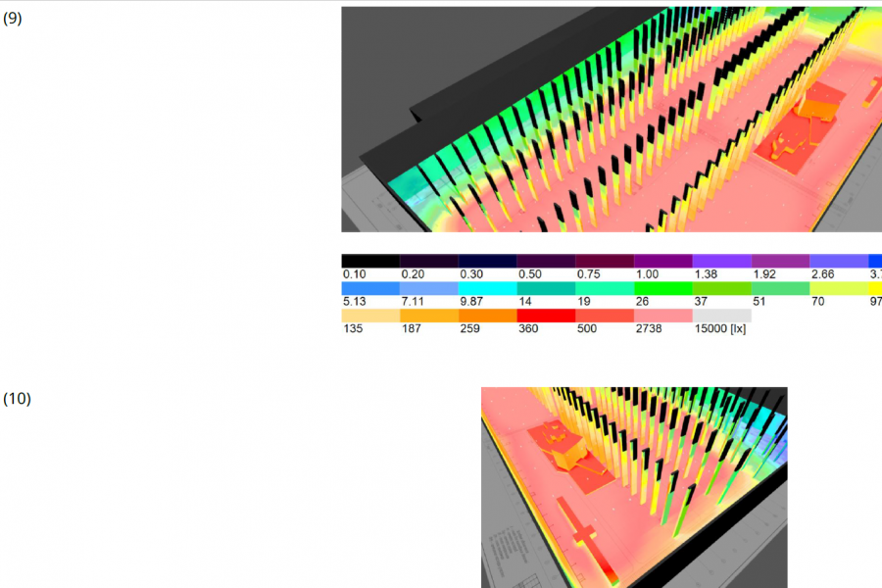Click the red 360 legend swatch
The height and width of the screenshot is (588, 882).
pos(546,316)
